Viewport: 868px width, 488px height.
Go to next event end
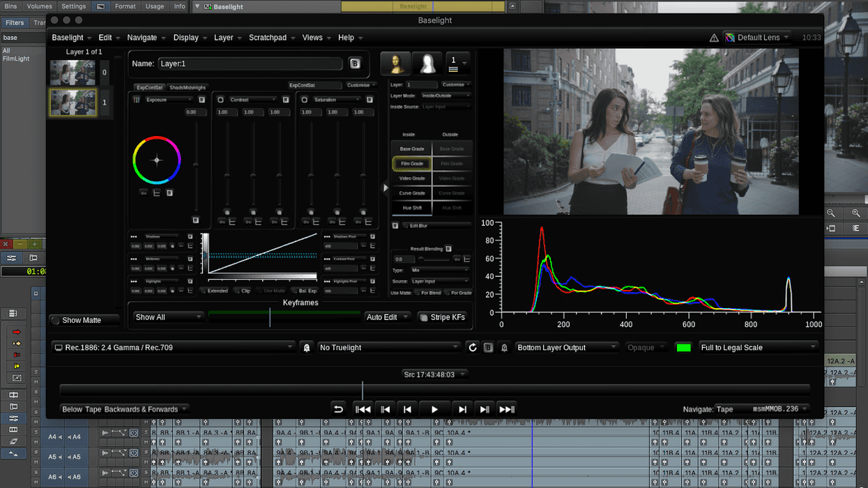(484, 409)
